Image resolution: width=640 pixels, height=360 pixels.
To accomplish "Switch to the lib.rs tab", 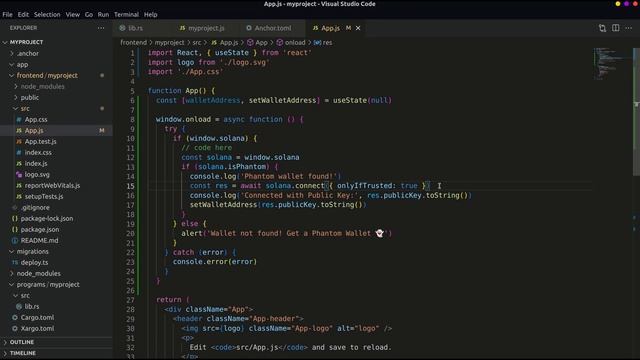I will pyautogui.click(x=135, y=28).
